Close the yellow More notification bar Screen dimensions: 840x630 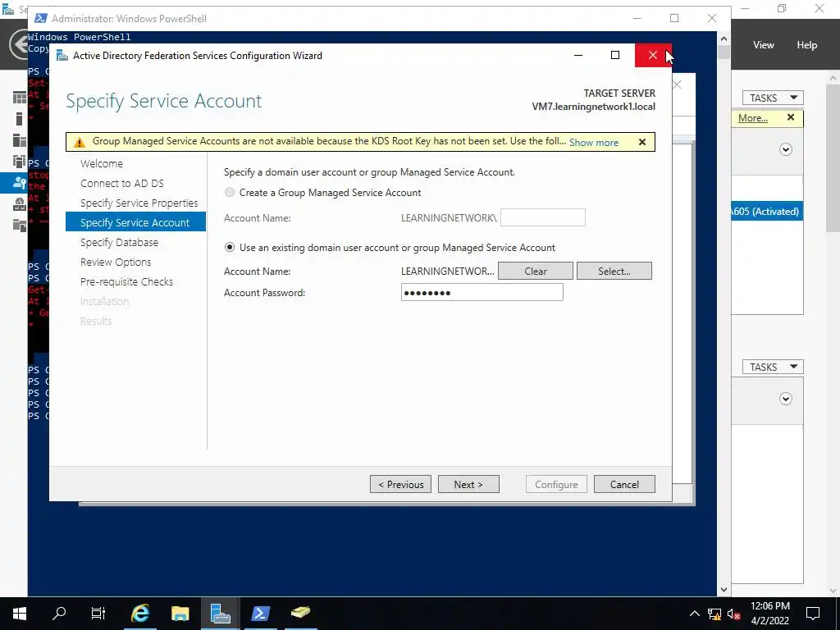tap(791, 117)
